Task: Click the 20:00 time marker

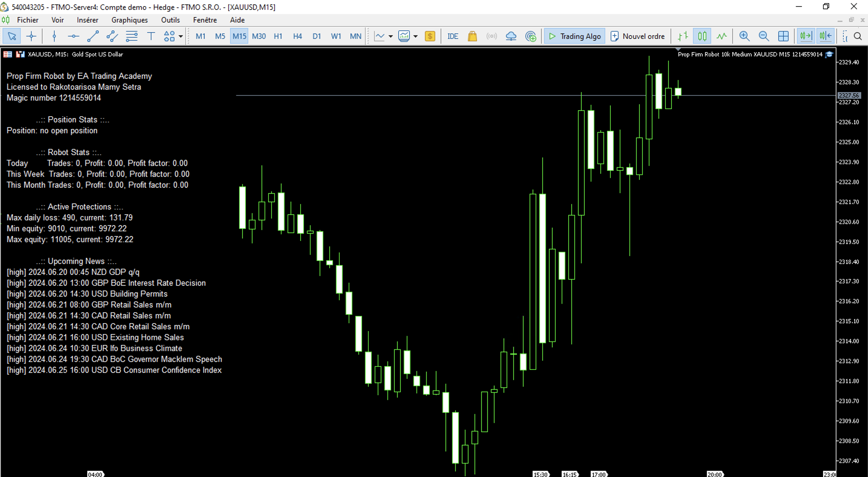Action: [x=715, y=474]
